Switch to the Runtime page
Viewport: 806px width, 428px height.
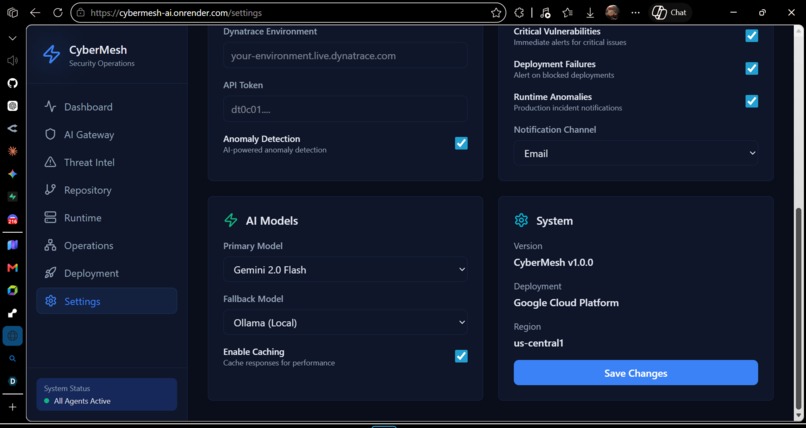point(107,218)
